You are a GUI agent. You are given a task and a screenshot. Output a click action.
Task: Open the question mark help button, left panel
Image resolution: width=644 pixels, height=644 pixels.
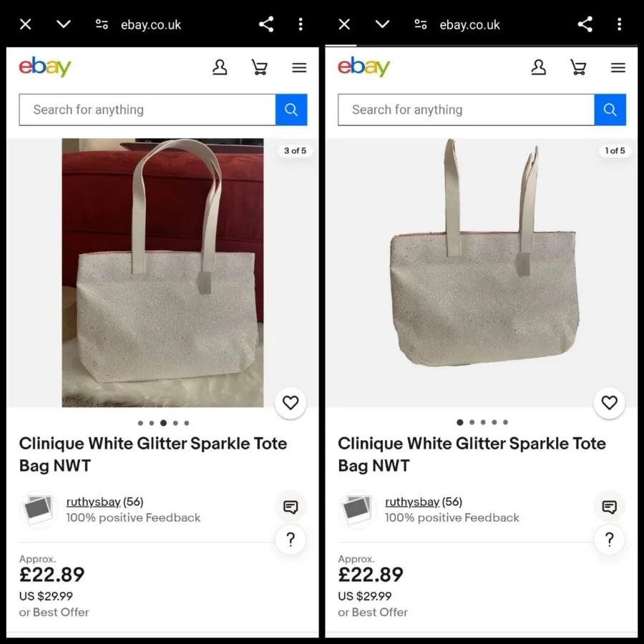pos(291,540)
